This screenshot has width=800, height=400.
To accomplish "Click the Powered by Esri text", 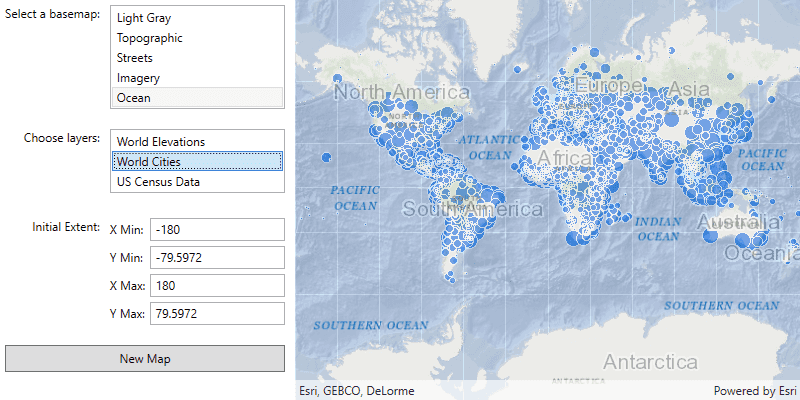I will pyautogui.click(x=755, y=391).
